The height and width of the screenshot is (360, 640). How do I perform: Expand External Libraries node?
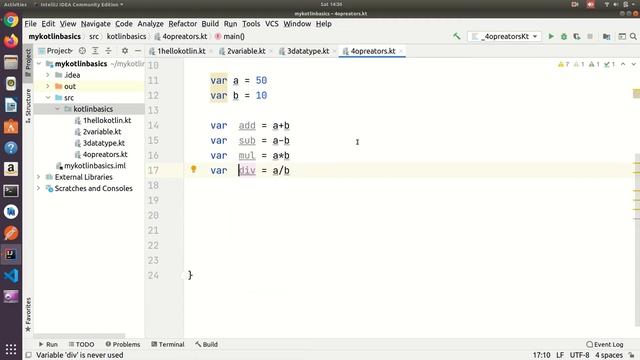click(39, 177)
